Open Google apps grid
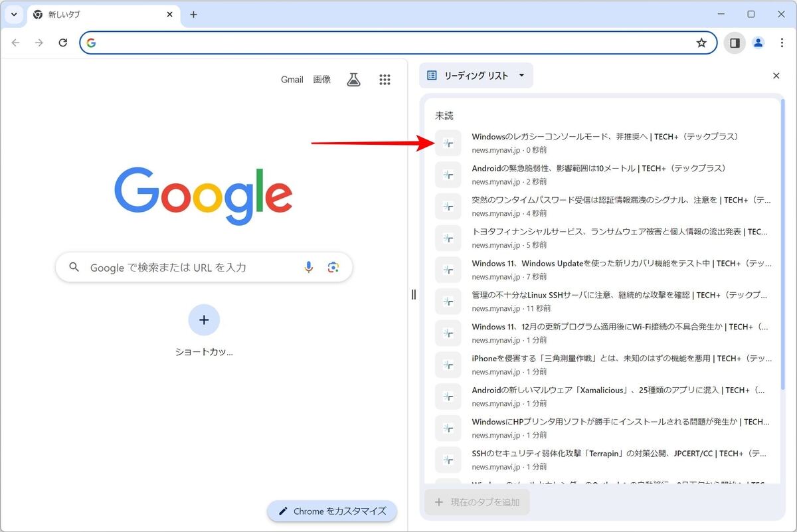Screen dimensions: 797x532 [x=385, y=80]
